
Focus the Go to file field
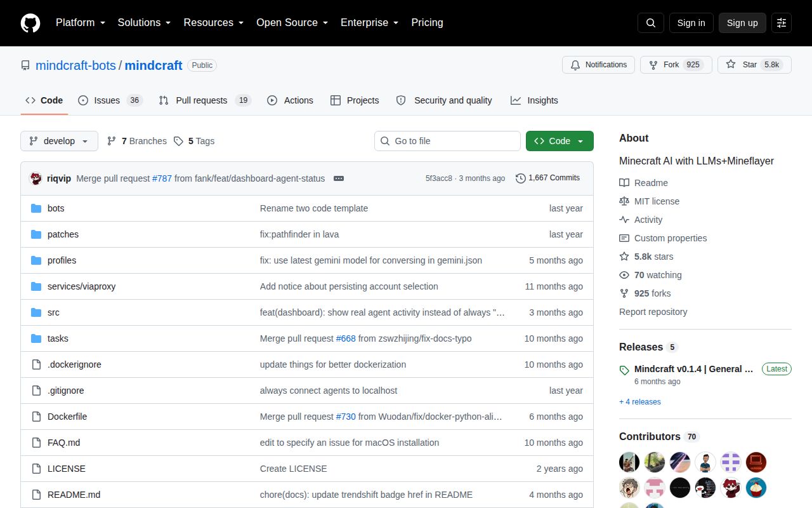coord(447,141)
